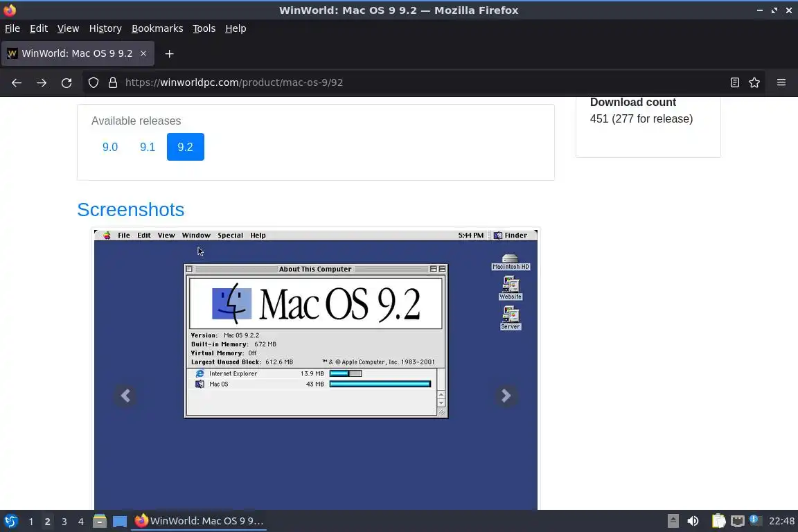
Task: Open the taskbar start menu icon
Action: point(11,521)
